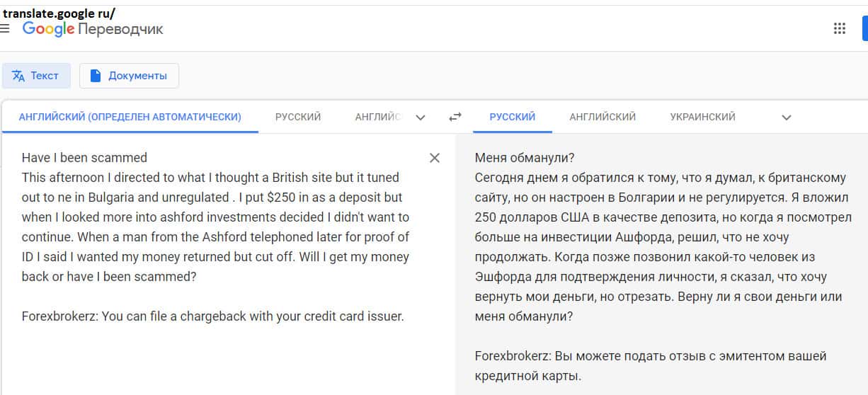Select the Текст translation mode
Viewport: 868px width, 395px height.
pyautogui.click(x=36, y=76)
